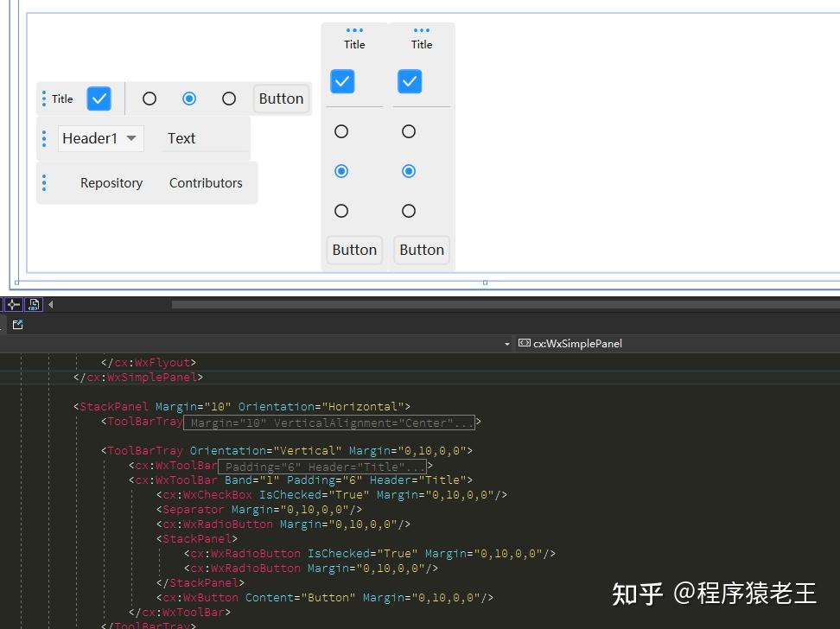Click grip dots of horizontal Title toolbar
The width and height of the screenshot is (840, 629).
pyautogui.click(x=44, y=98)
